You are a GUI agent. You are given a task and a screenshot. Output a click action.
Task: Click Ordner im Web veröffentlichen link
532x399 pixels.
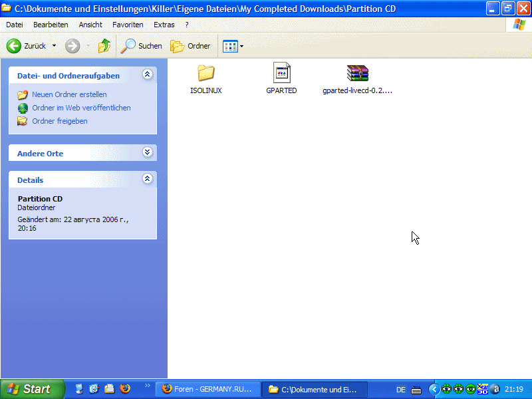(x=81, y=108)
